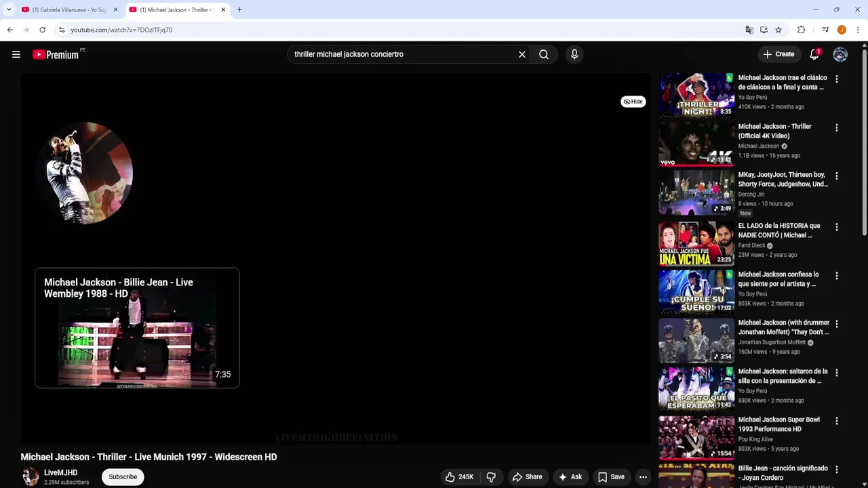Open more actions ellipsis below video
The height and width of the screenshot is (488, 868).
643,477
